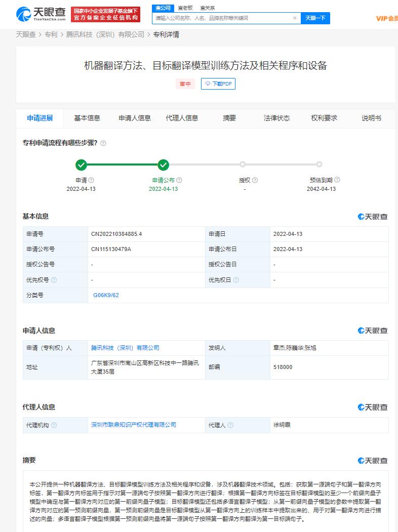Click the 预估到期 progress node circle

(319, 165)
